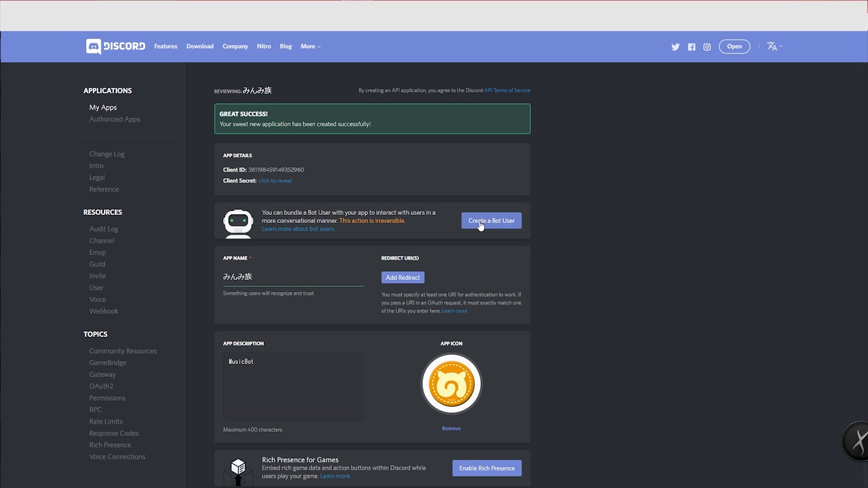Open API Terms of Service link
Screen dimensions: 868x488
tap(507, 90)
